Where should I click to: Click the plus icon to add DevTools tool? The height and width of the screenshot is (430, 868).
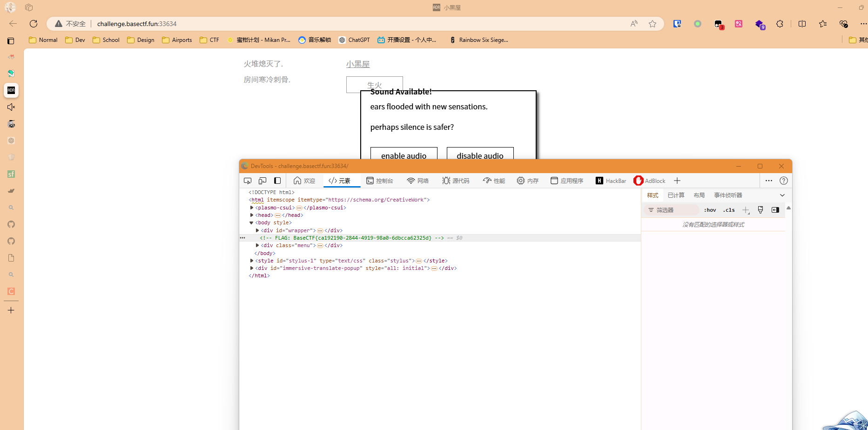(677, 181)
